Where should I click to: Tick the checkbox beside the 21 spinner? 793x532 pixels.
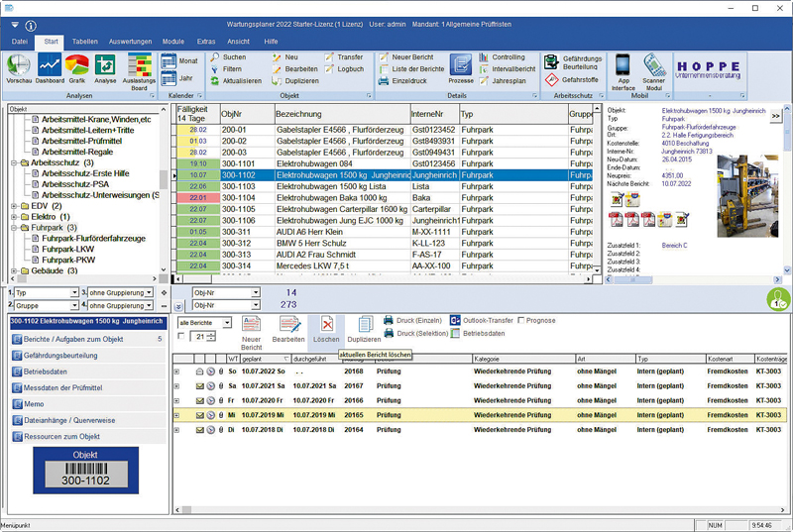pos(180,337)
